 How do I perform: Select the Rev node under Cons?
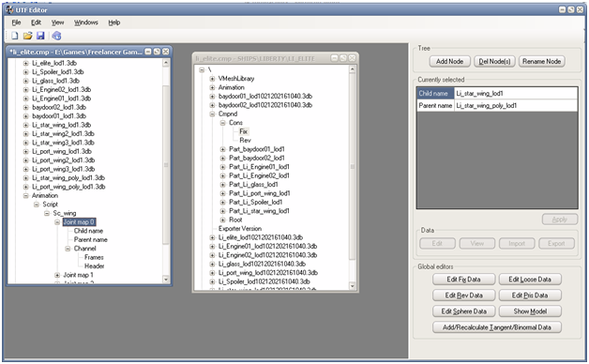point(245,140)
